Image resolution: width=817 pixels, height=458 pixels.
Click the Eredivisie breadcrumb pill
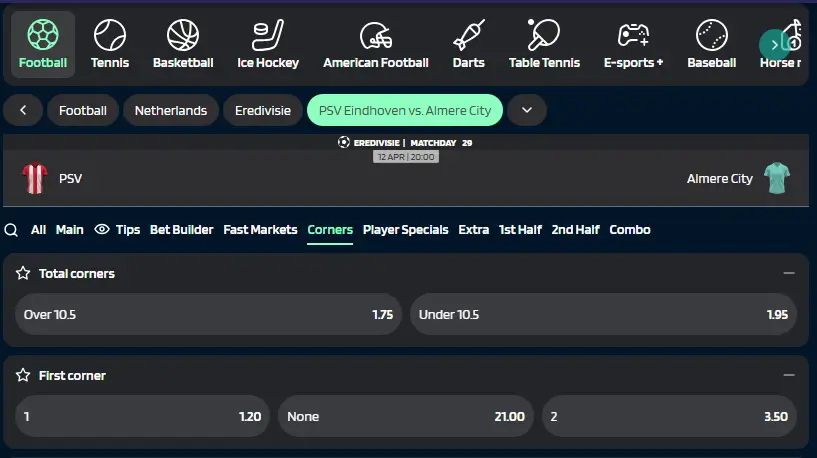point(263,110)
